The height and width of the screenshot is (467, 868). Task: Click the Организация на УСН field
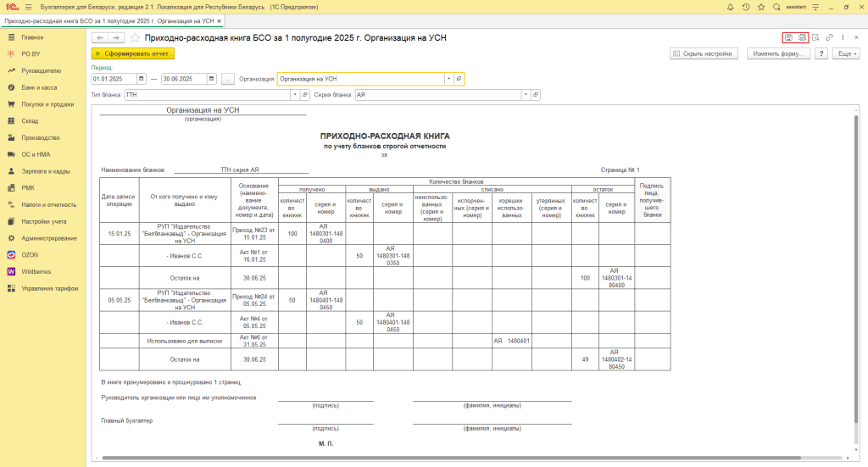pyautogui.click(x=361, y=79)
